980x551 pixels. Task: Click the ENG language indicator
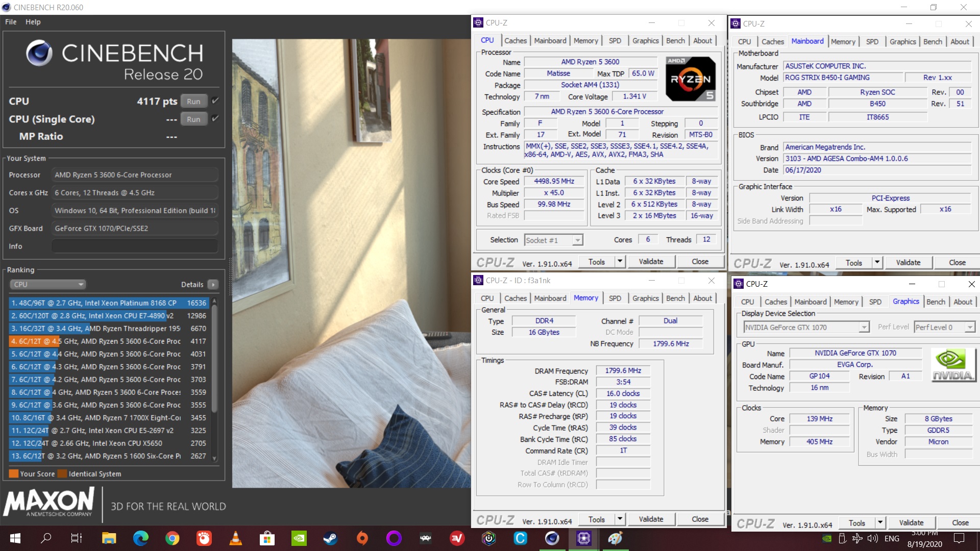[x=892, y=538]
